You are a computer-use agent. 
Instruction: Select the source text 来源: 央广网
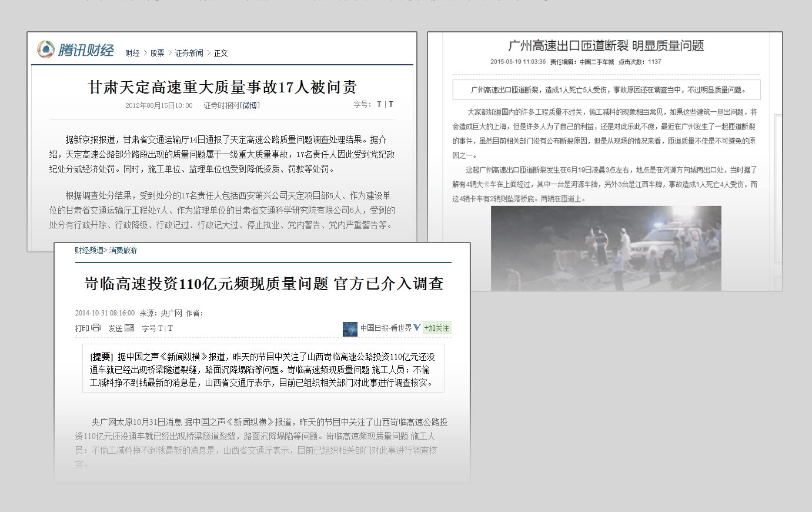160,313
